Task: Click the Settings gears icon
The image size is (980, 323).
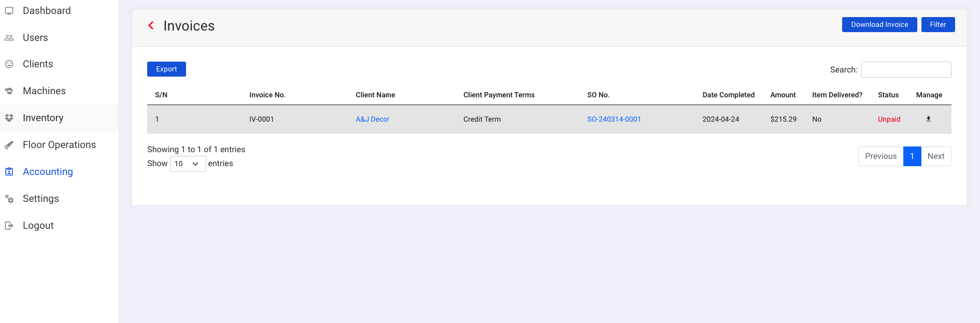Action: point(9,199)
